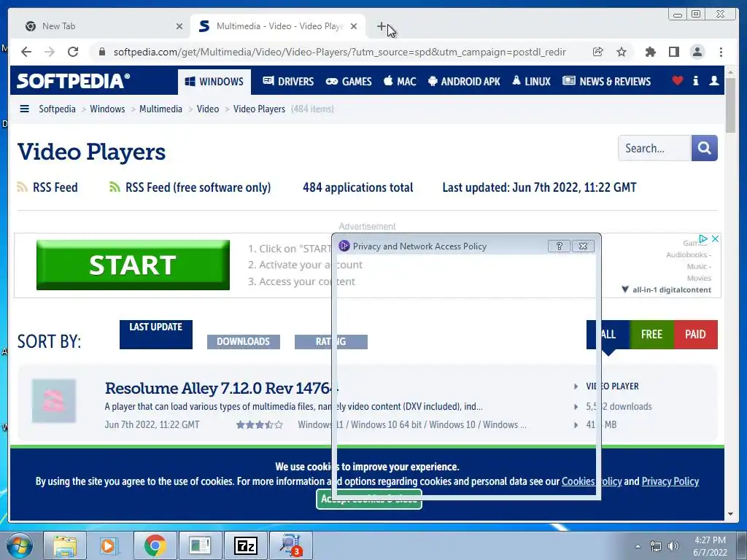Click the magnifier search button
Viewport: 747px width, 560px height.
704,148
